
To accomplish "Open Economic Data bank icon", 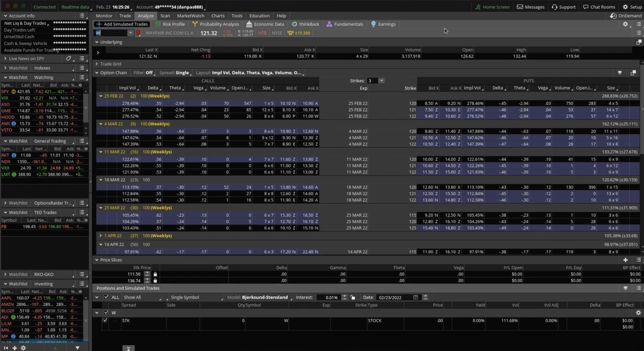I will pos(249,24).
